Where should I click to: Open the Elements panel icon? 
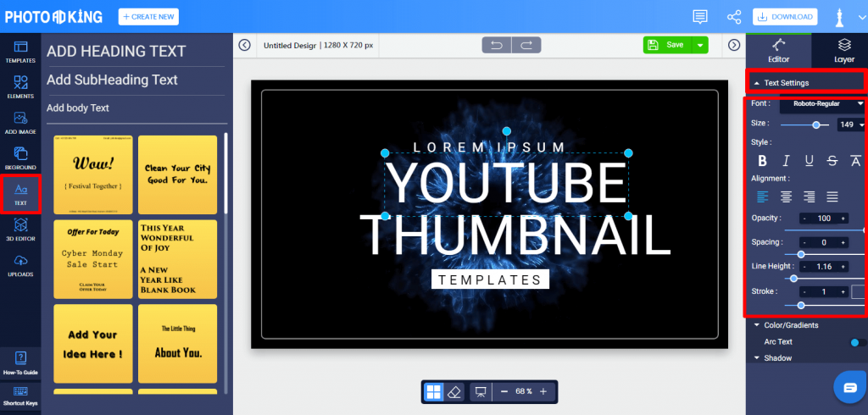tap(20, 87)
